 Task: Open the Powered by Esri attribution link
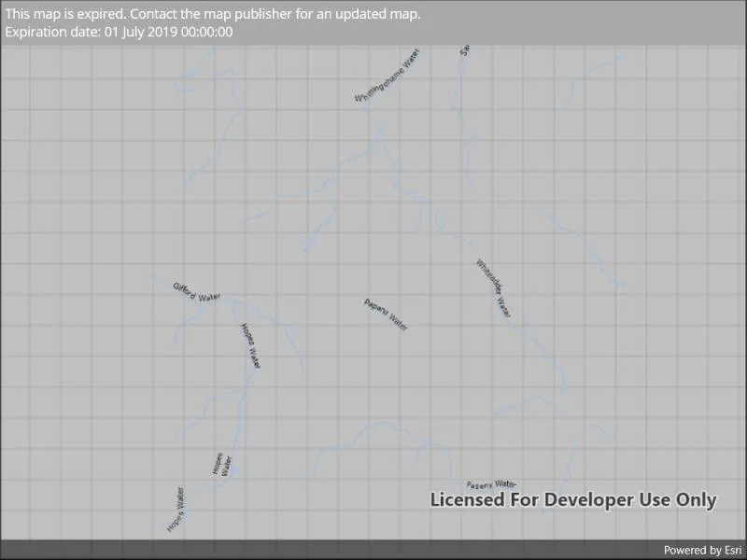point(702,550)
